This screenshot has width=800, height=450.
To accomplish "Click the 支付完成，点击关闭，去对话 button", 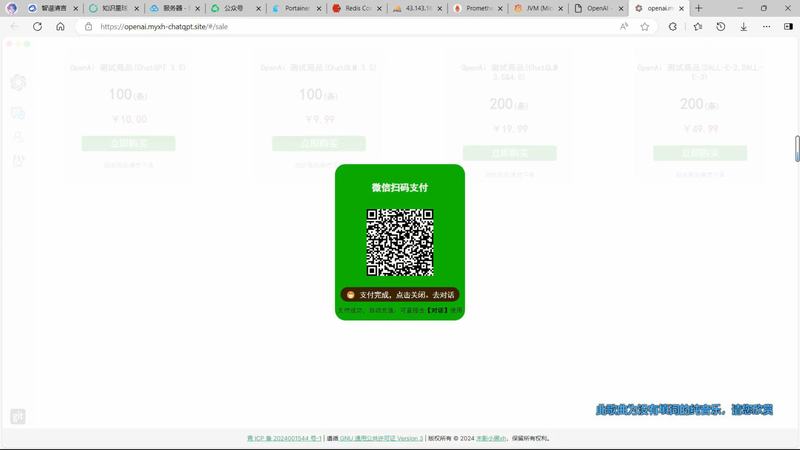I will click(x=400, y=294).
